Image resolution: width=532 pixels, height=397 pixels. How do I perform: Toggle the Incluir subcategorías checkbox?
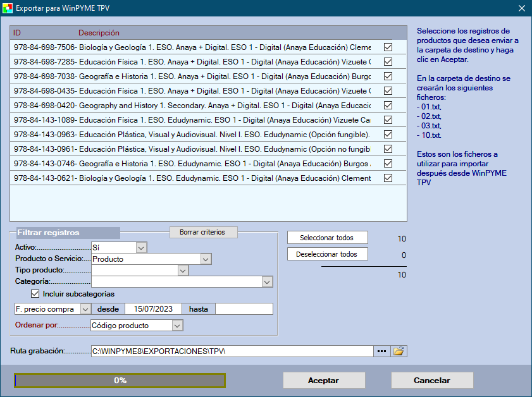(x=35, y=294)
